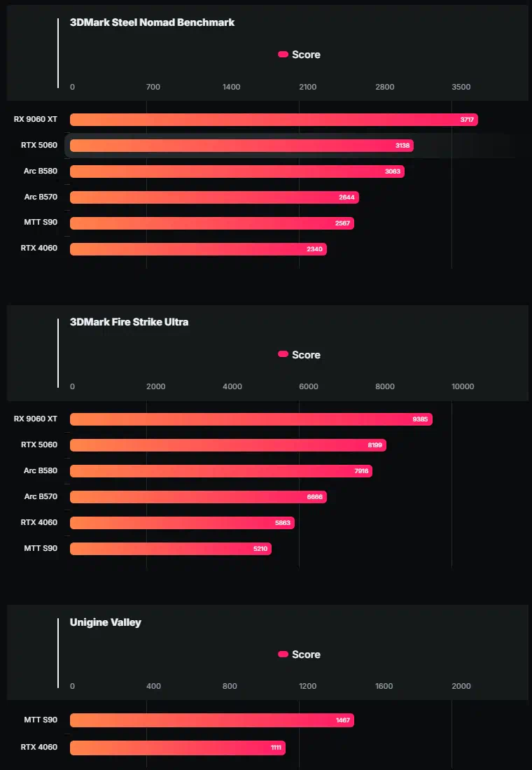Toggle the Score legend in Fire Strike Ultra chart
The height and width of the screenshot is (770, 532).
[299, 355]
